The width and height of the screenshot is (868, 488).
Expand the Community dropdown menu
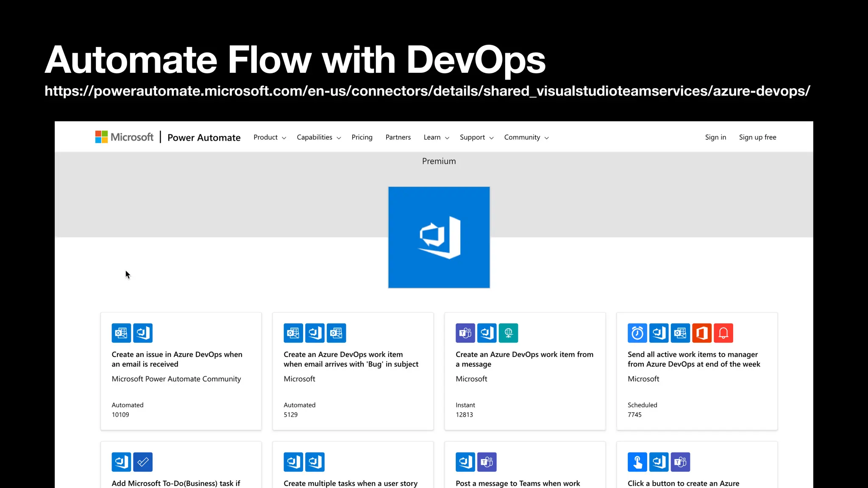coord(526,137)
